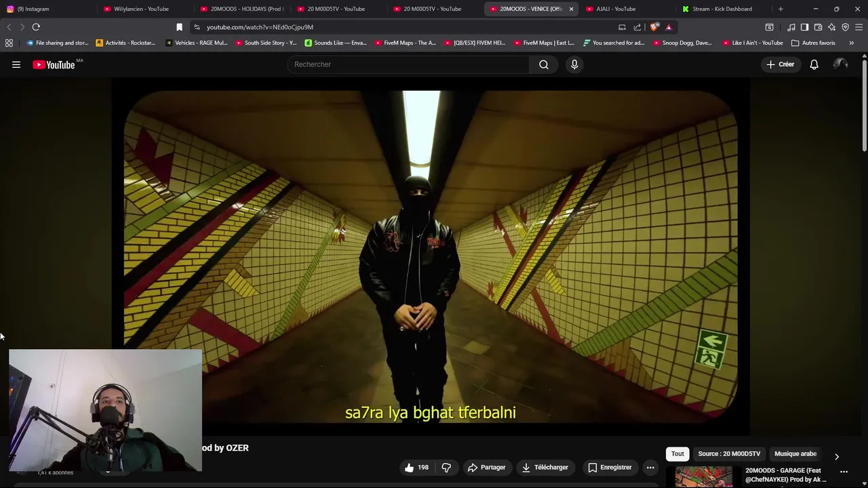Open the notifications bell
The image size is (868, 488).
pos(814,64)
